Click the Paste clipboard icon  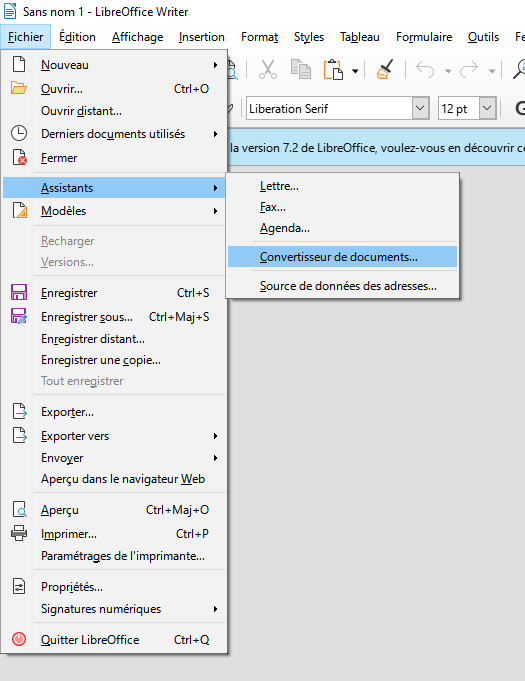[x=333, y=69]
